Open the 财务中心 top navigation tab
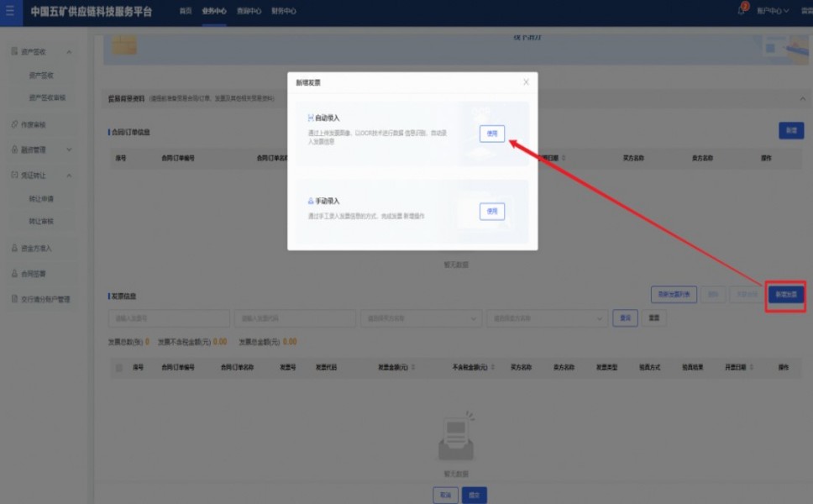Screen dimensions: 813x504 [283, 12]
